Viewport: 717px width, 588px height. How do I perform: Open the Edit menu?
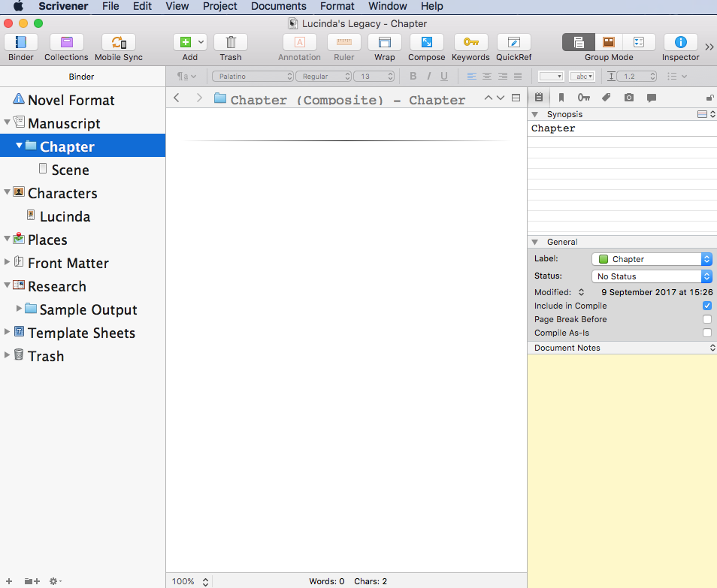142,7
